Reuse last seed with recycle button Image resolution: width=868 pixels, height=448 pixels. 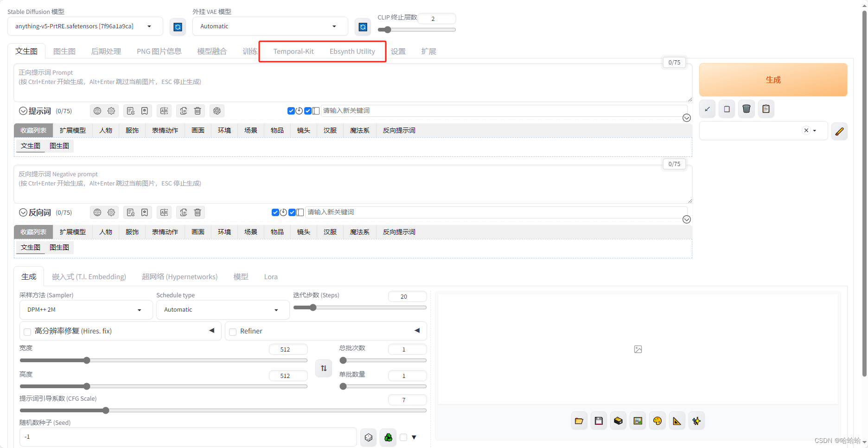(x=388, y=437)
